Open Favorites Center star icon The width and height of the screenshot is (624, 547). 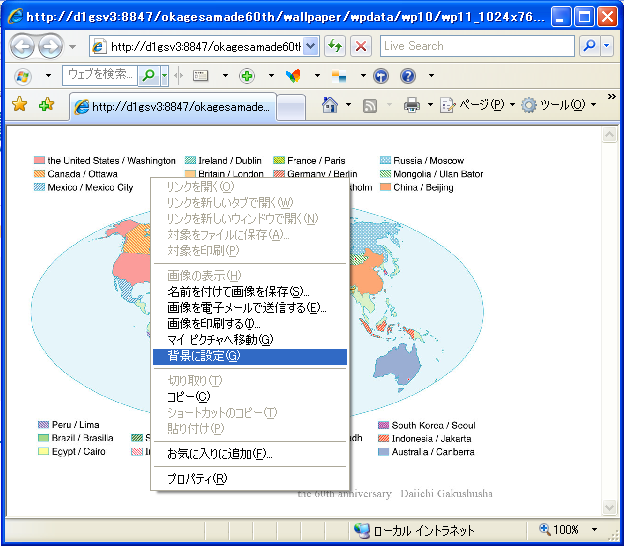click(18, 105)
